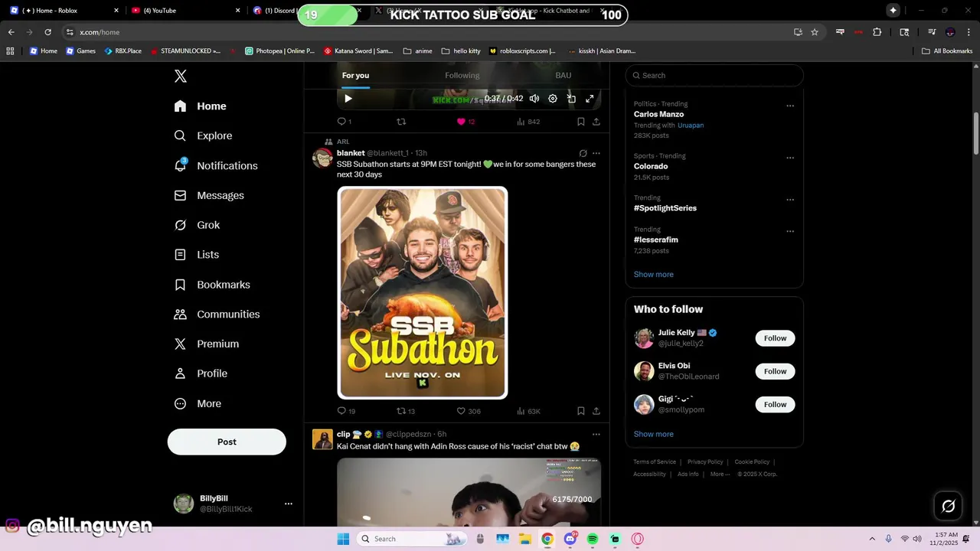Like blanket's post with 306 likes
Viewport: 980px width, 551px height.
click(469, 411)
